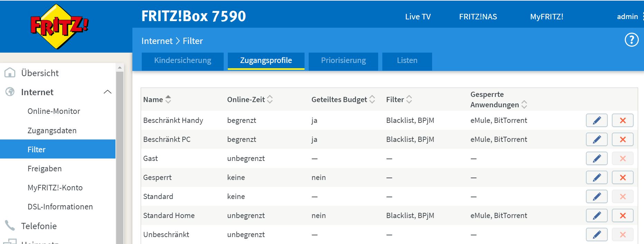Click the FRITZ!Box 7590 title

click(x=194, y=16)
